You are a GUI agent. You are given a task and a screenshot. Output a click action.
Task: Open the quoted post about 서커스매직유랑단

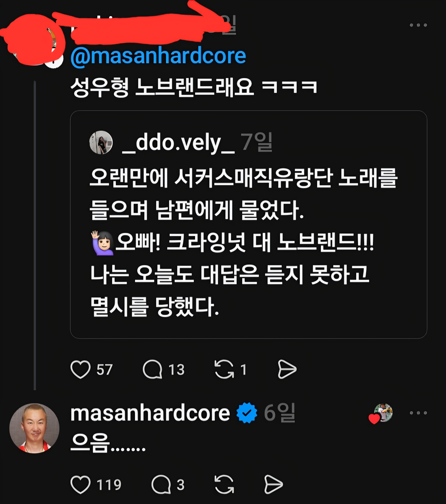coord(248,224)
